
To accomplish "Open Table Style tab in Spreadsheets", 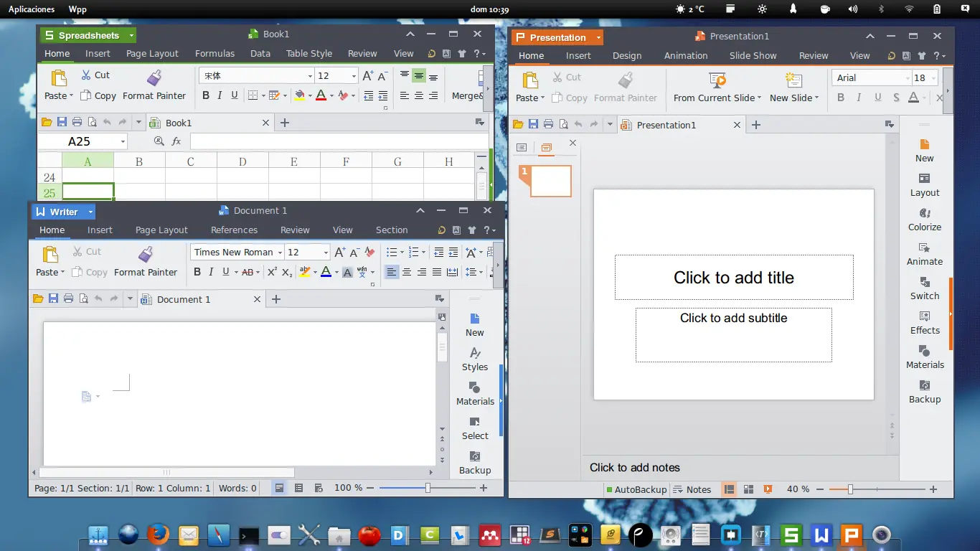I will coord(309,53).
